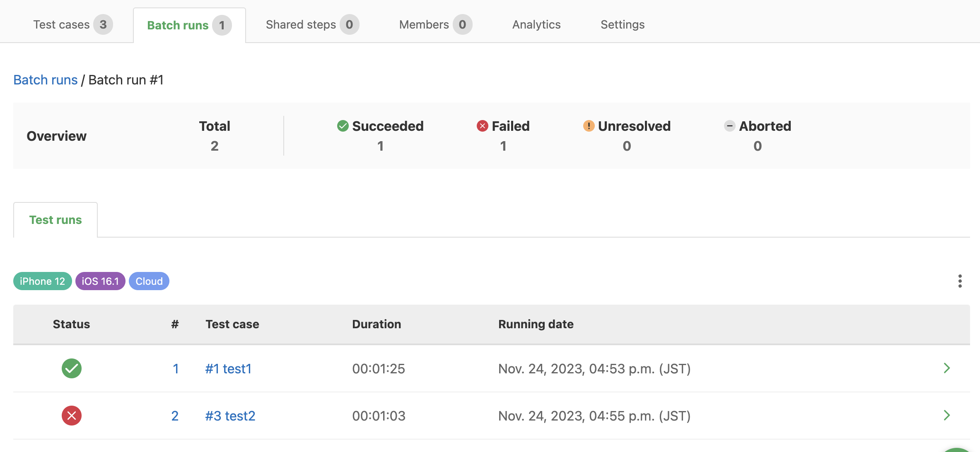Click the Unresolved warning icon in Overview

589,126
